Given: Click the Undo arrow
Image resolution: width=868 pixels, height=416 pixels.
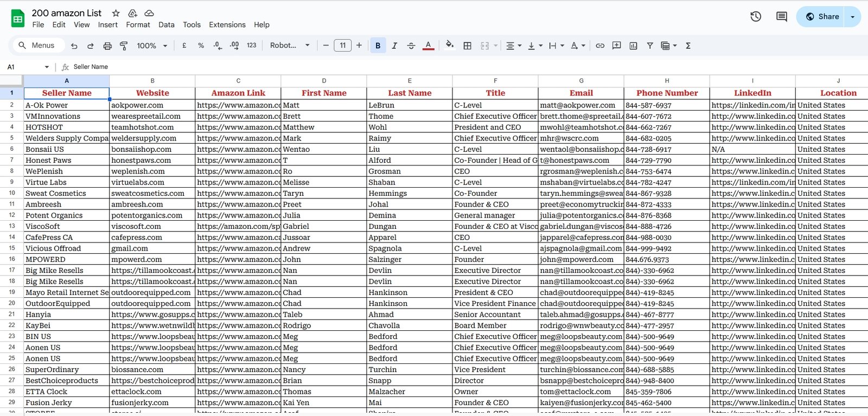Looking at the screenshot, I should coord(74,46).
